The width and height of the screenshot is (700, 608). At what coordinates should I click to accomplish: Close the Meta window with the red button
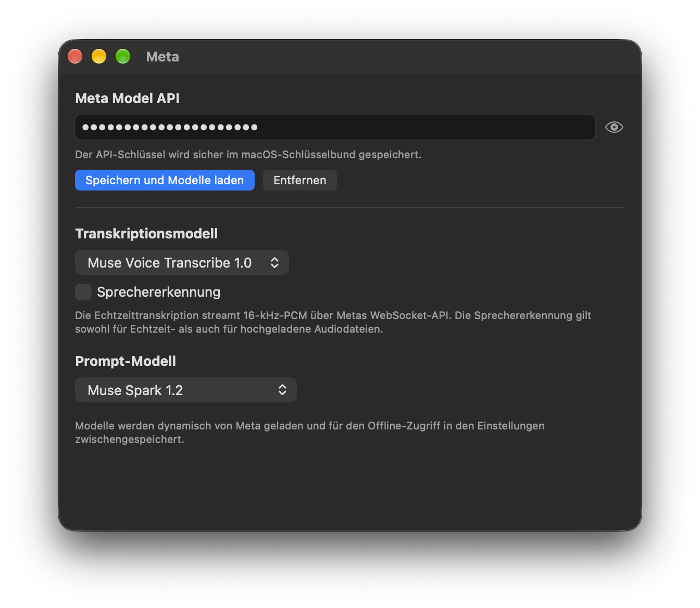(x=76, y=56)
